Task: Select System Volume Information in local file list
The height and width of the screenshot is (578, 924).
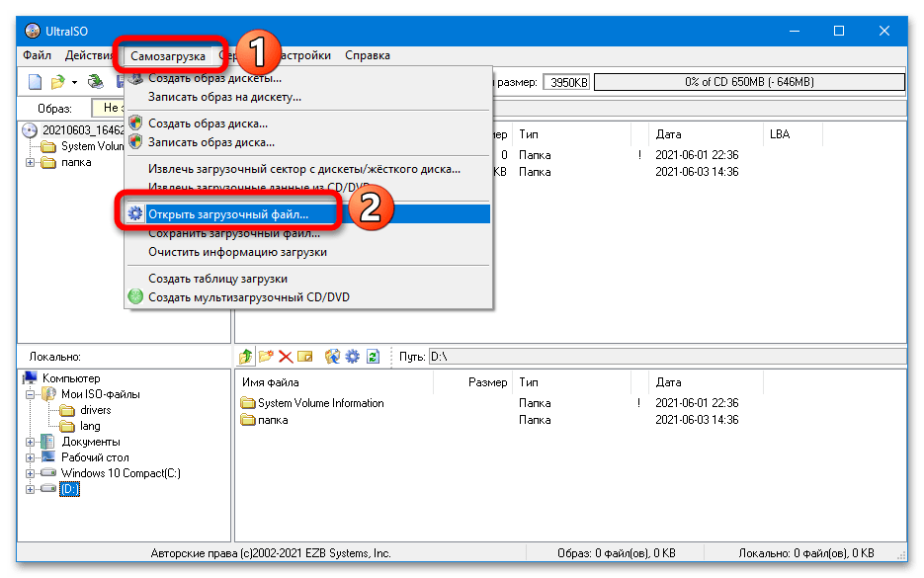Action: (320, 403)
